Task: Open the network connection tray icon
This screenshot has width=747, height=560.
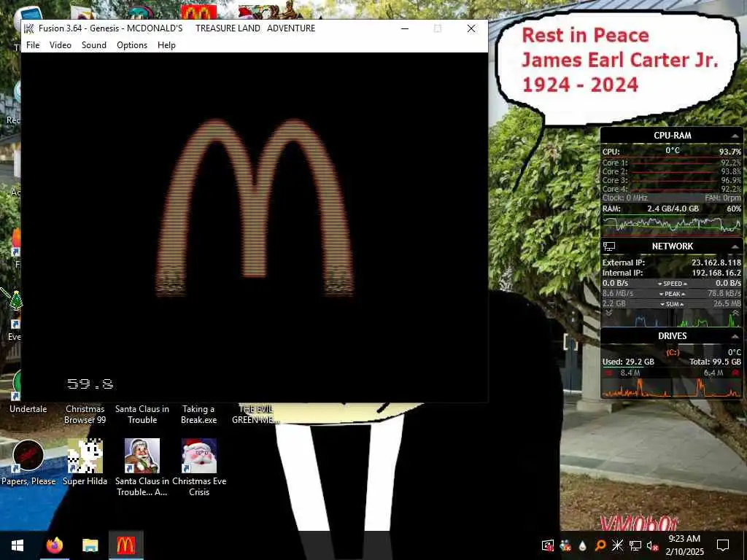Action: [635, 545]
